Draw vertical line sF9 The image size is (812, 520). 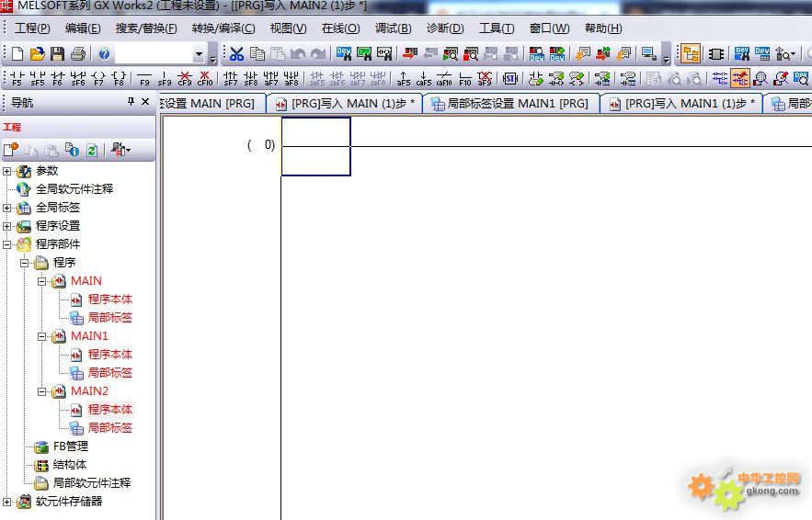pyautogui.click(x=165, y=78)
